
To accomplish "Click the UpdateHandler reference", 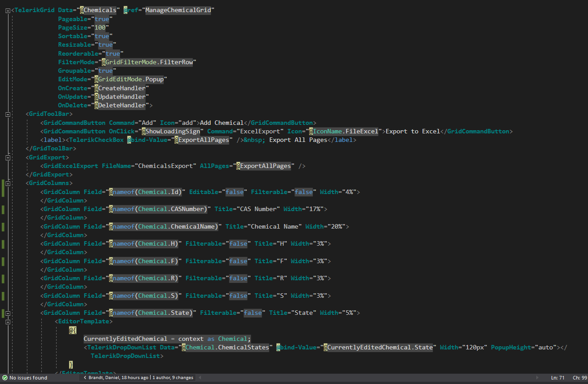I will (x=120, y=97).
